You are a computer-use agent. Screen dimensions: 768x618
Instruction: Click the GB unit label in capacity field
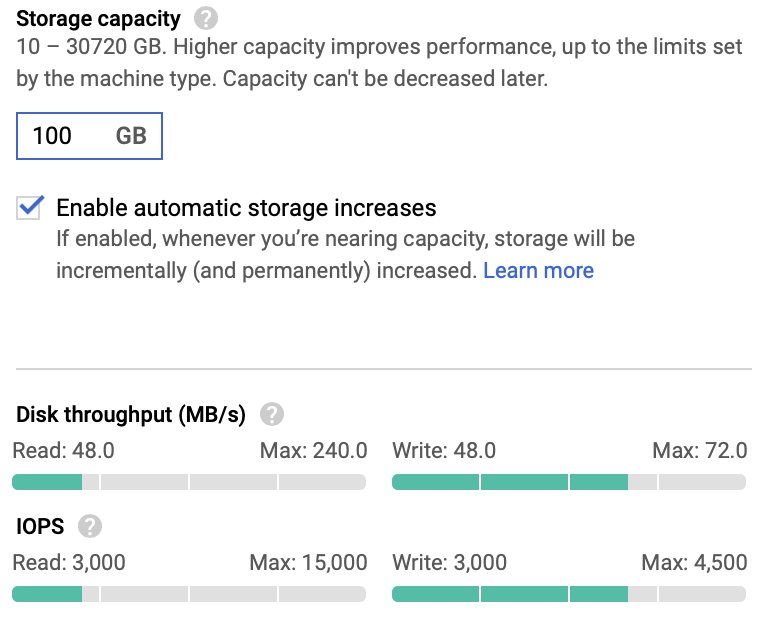click(131, 136)
